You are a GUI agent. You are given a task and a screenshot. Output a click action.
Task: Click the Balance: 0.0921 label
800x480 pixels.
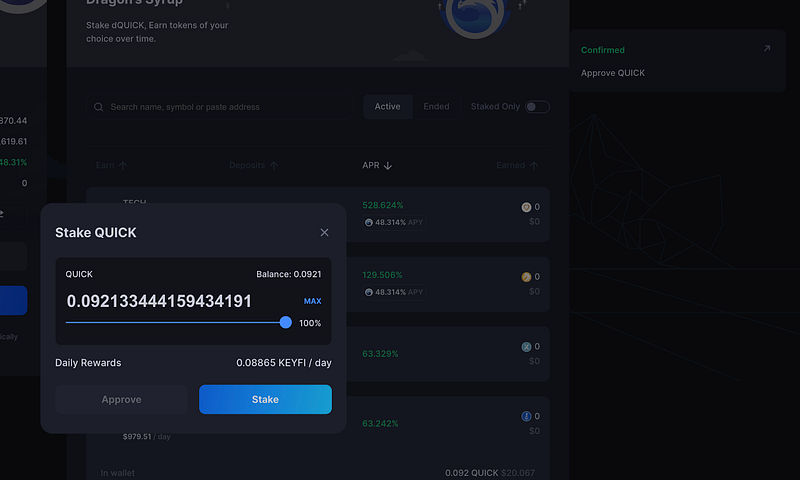289,274
